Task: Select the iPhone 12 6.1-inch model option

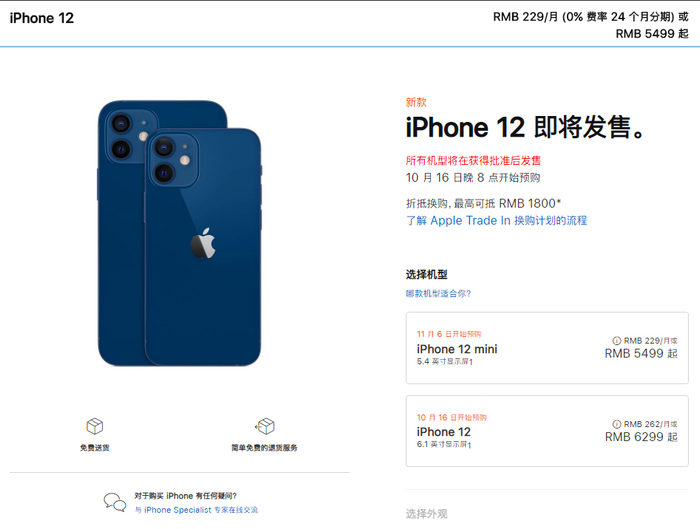Action: tap(547, 431)
